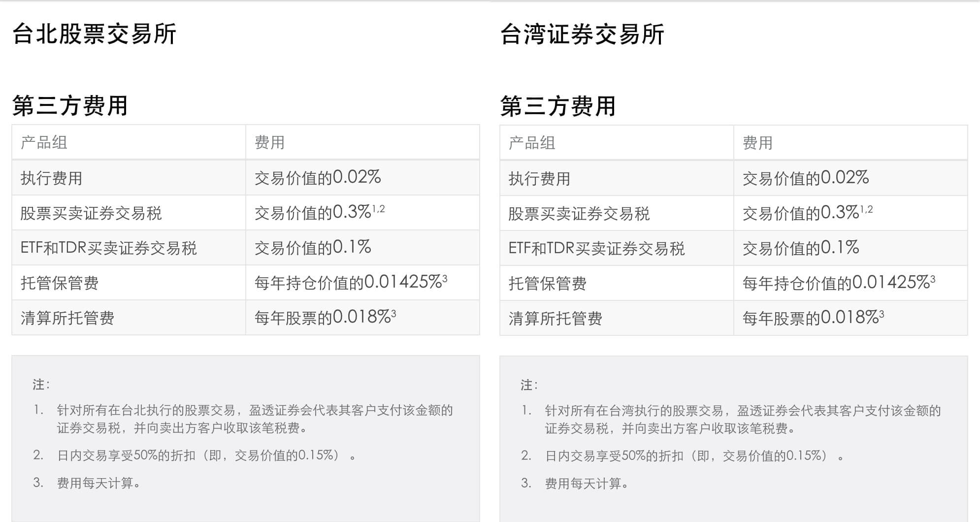Click 日内交易享受50%的折扣 note in left box
The height and width of the screenshot is (522, 980).
tap(206, 456)
